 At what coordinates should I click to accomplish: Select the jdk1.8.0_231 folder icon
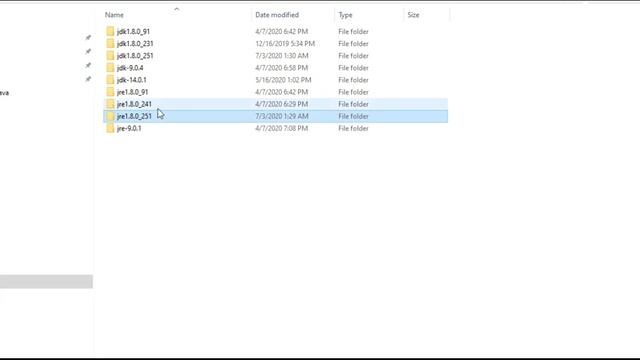point(110,44)
